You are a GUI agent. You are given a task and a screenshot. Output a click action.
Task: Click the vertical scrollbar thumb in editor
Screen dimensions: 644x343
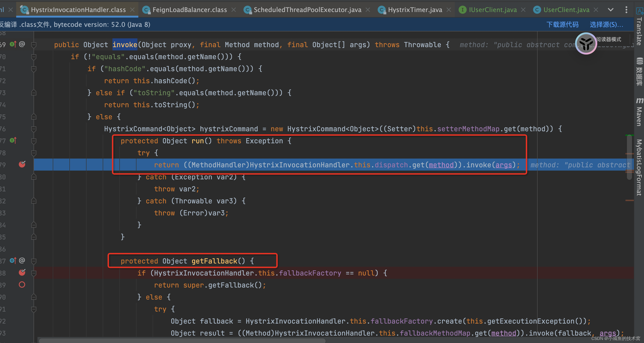[x=629, y=157]
